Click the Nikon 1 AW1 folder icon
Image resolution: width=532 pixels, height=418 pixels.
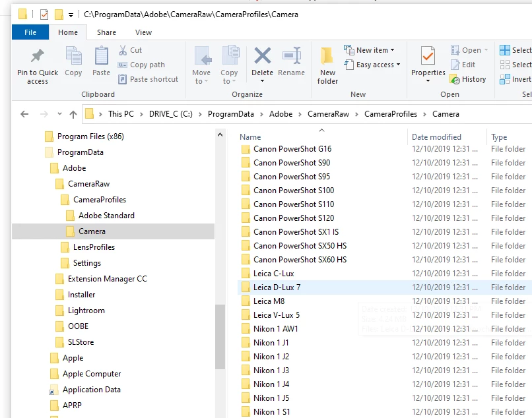(246, 329)
